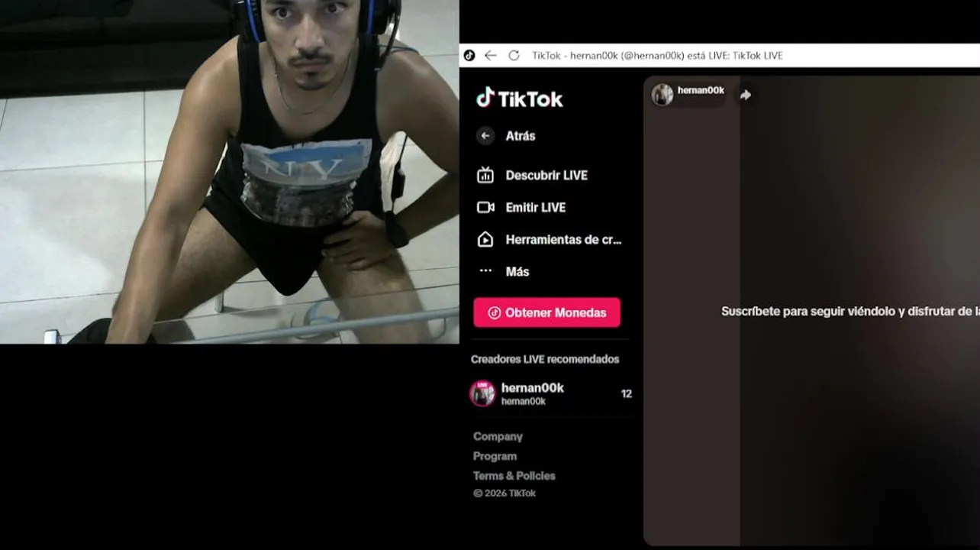The height and width of the screenshot is (550, 980).
Task: Expand the Program footer section
Action: [x=495, y=456]
